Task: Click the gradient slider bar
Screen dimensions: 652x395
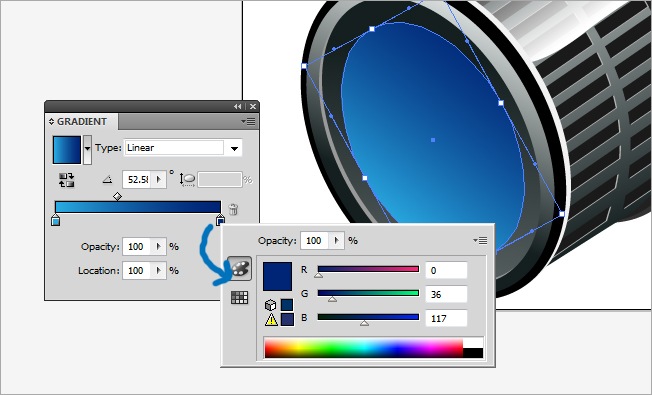Action: click(138, 207)
